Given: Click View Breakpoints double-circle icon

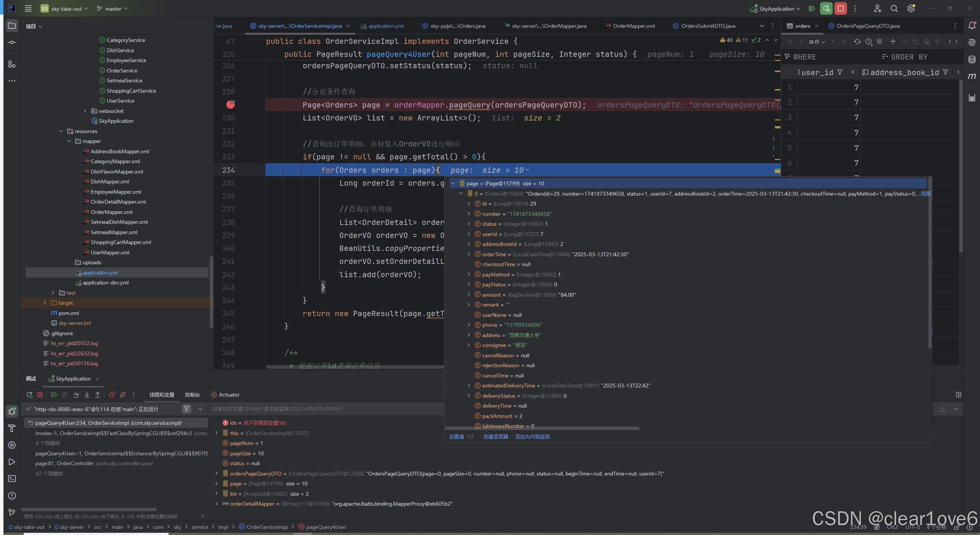Looking at the screenshot, I should pyautogui.click(x=111, y=395).
